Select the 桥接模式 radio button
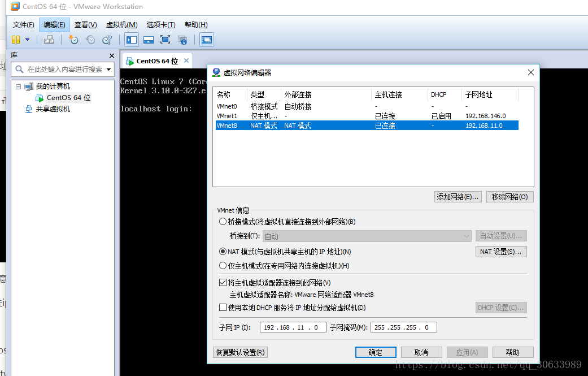The height and width of the screenshot is (376, 588). pos(223,222)
